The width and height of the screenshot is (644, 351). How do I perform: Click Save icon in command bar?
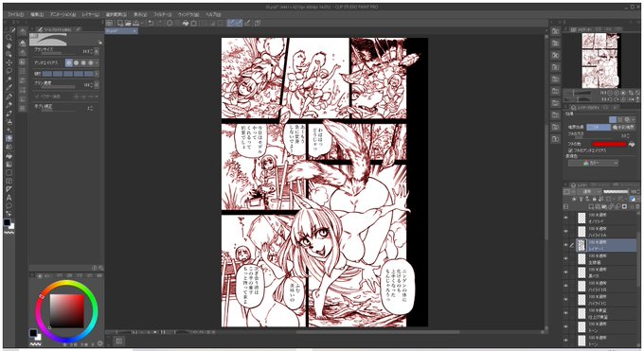click(x=136, y=23)
